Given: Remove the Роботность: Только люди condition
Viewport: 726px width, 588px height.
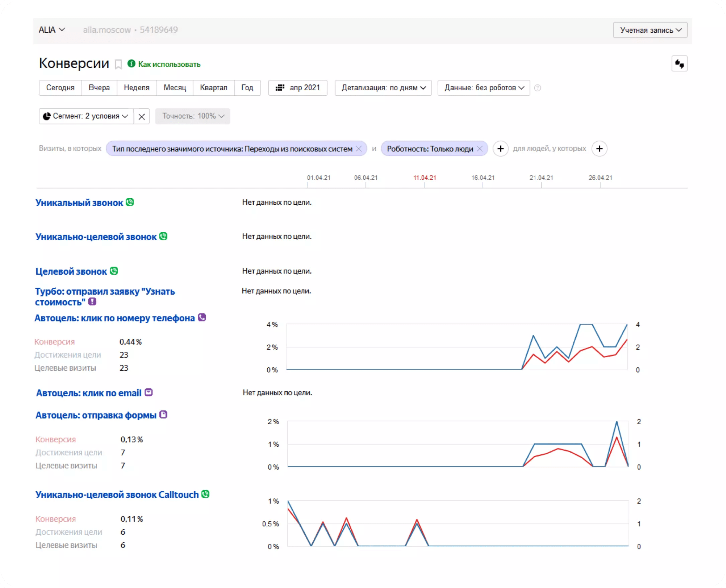Looking at the screenshot, I should click(479, 149).
